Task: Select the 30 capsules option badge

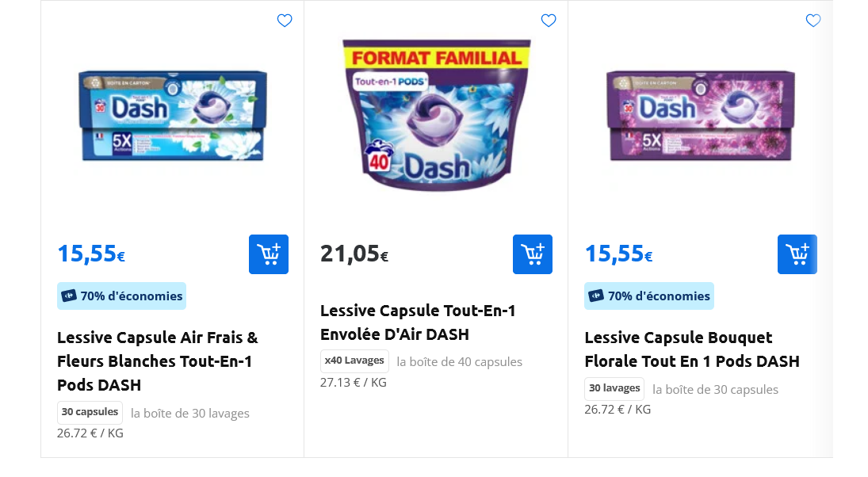Action: [90, 411]
